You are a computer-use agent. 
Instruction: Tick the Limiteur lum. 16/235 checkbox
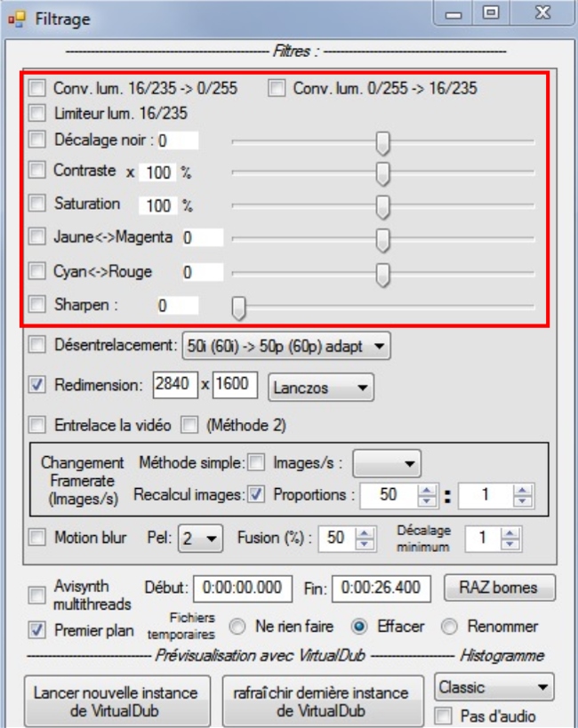(x=36, y=113)
